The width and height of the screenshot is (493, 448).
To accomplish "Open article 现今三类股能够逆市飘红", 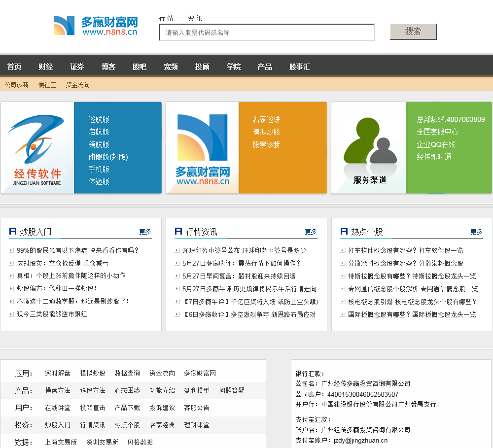I will click(52, 314).
